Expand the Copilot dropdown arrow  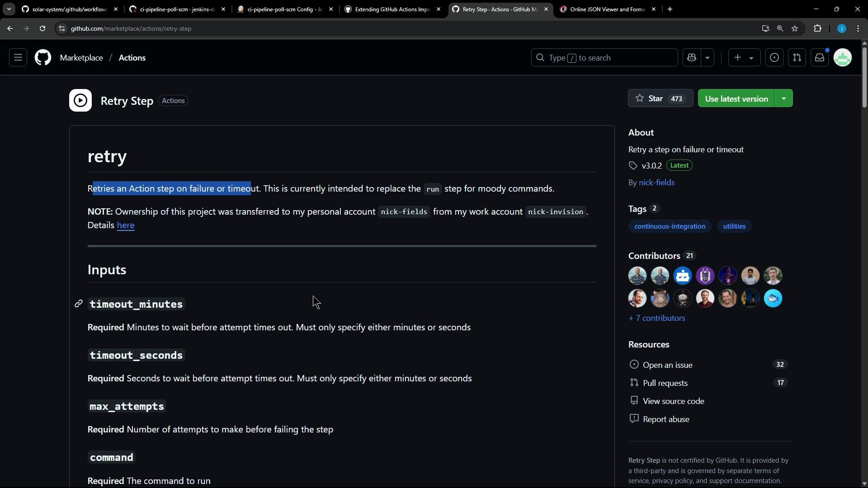point(708,58)
